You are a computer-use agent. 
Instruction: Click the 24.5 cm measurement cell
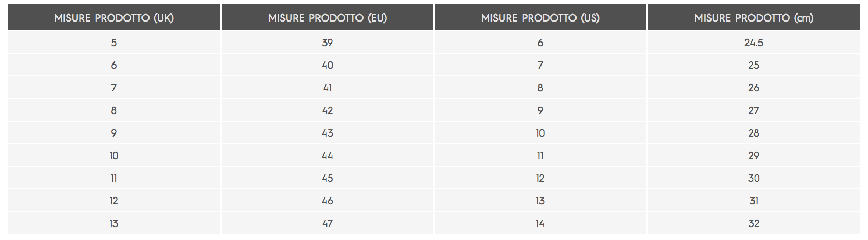point(754,43)
